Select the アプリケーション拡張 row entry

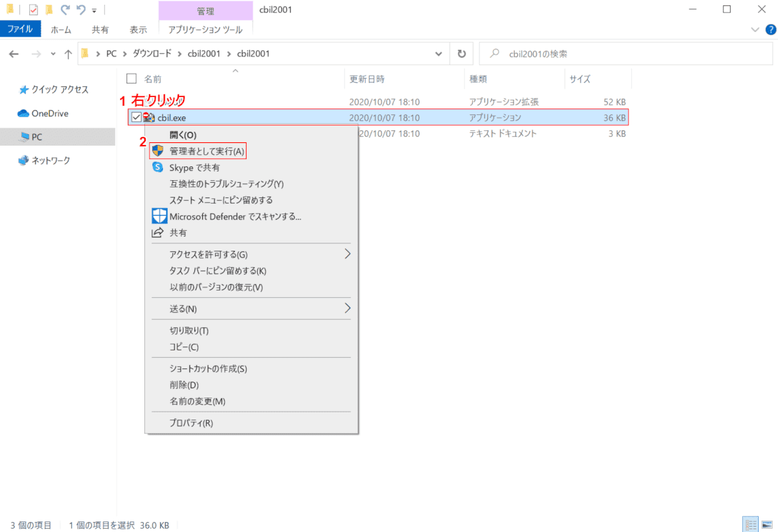(503, 102)
